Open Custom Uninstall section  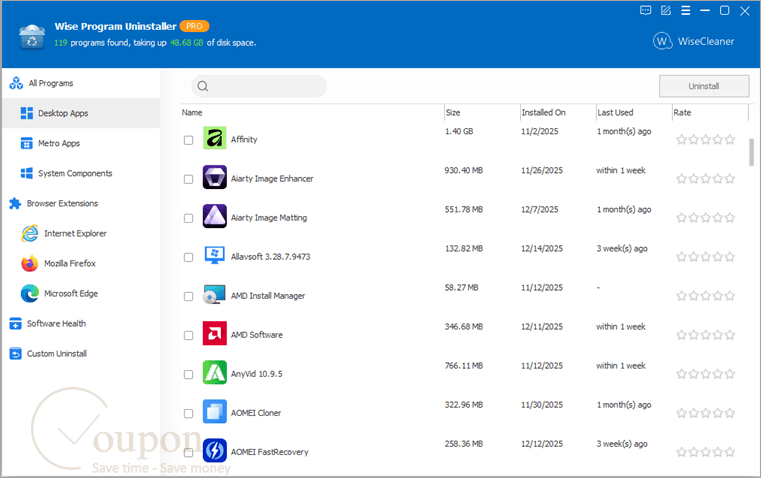[x=81, y=354]
